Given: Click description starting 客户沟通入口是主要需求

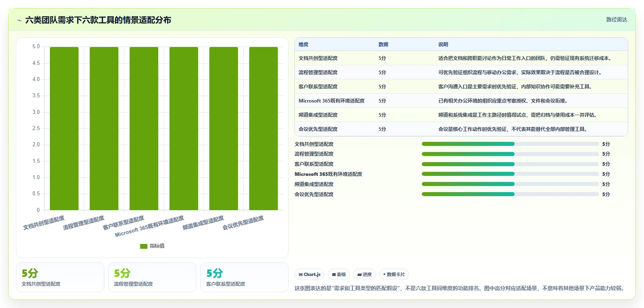Looking at the screenshot, I should (x=515, y=87).
